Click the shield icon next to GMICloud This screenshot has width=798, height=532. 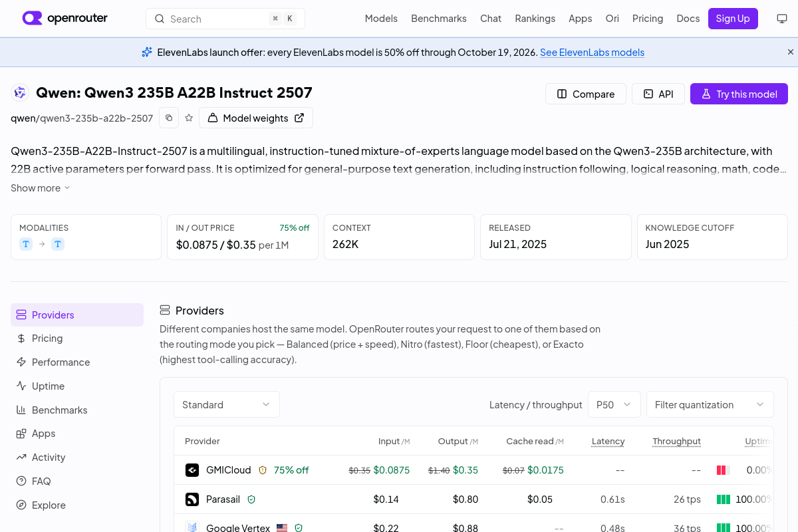pos(262,470)
